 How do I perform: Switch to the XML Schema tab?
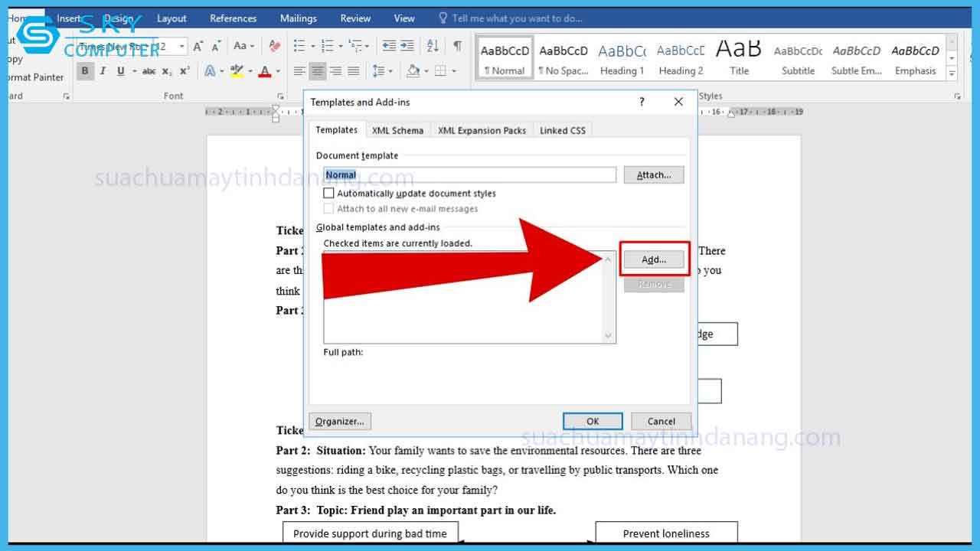(397, 130)
